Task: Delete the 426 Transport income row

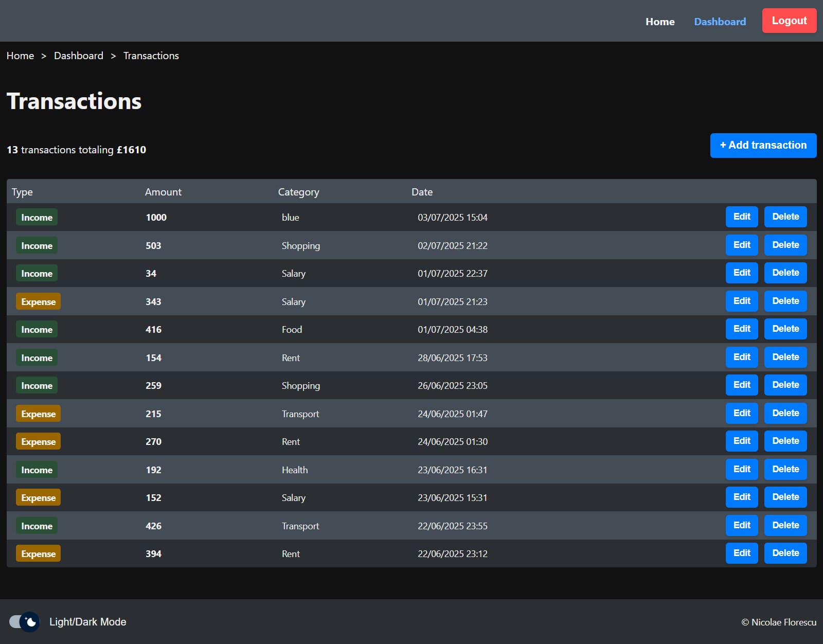Action: (x=785, y=525)
